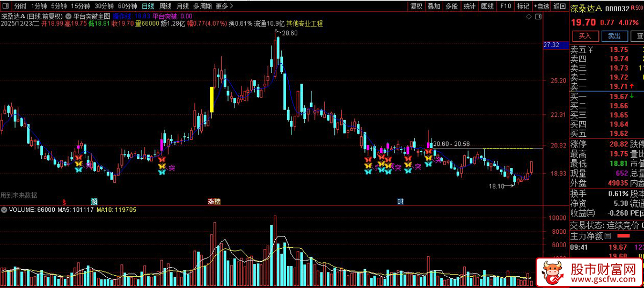
Task: Click the stock code 000032
Action: [617, 9]
